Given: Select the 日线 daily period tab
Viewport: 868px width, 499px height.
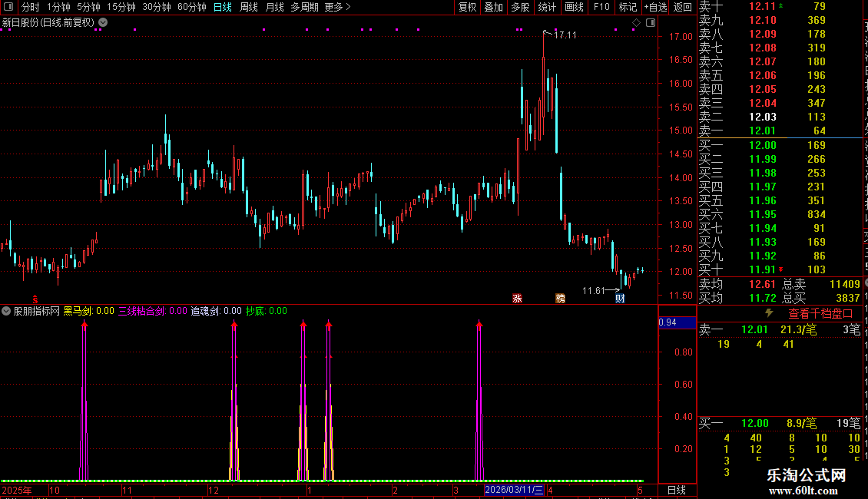Looking at the screenshot, I should (223, 7).
